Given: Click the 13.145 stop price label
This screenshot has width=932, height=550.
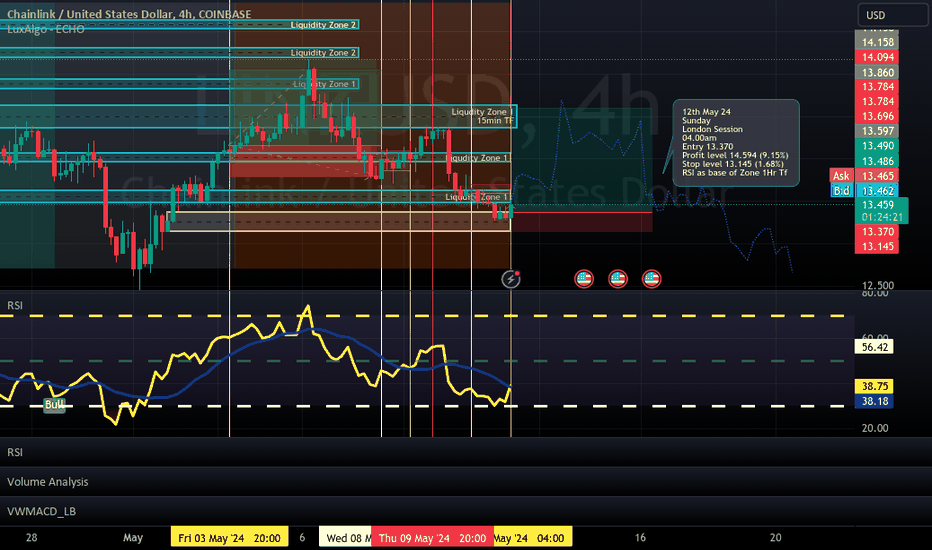Looking at the screenshot, I should click(877, 246).
